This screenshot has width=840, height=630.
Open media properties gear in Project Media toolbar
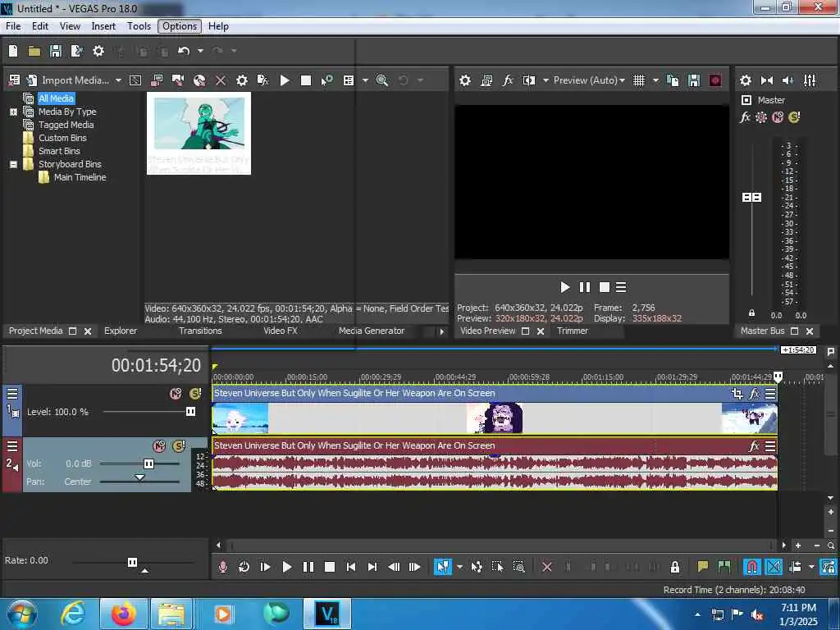click(x=242, y=80)
